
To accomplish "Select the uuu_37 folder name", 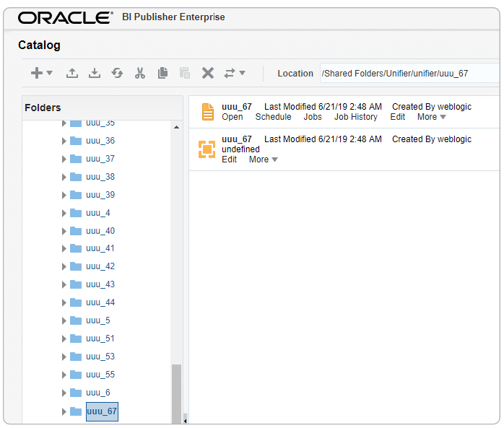I will (100, 159).
